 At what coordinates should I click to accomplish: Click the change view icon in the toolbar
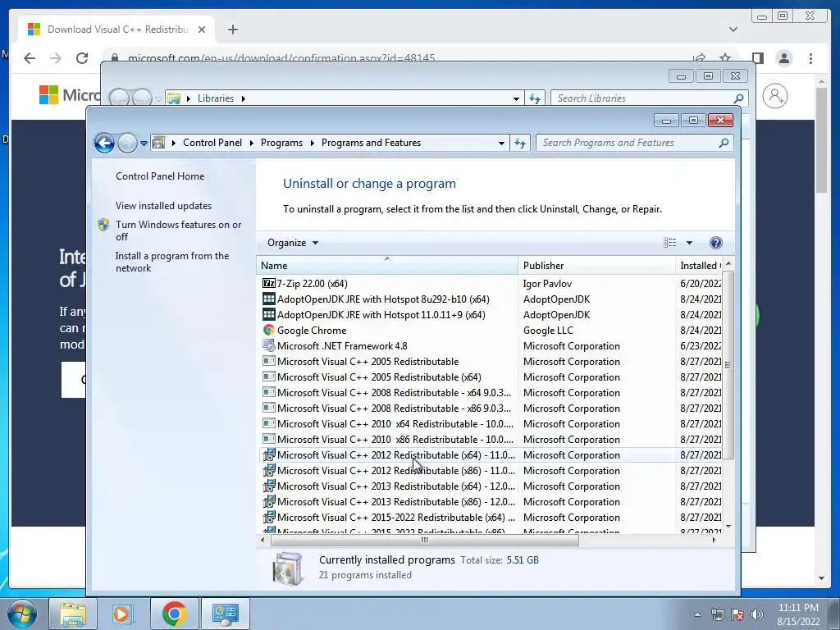click(669, 243)
